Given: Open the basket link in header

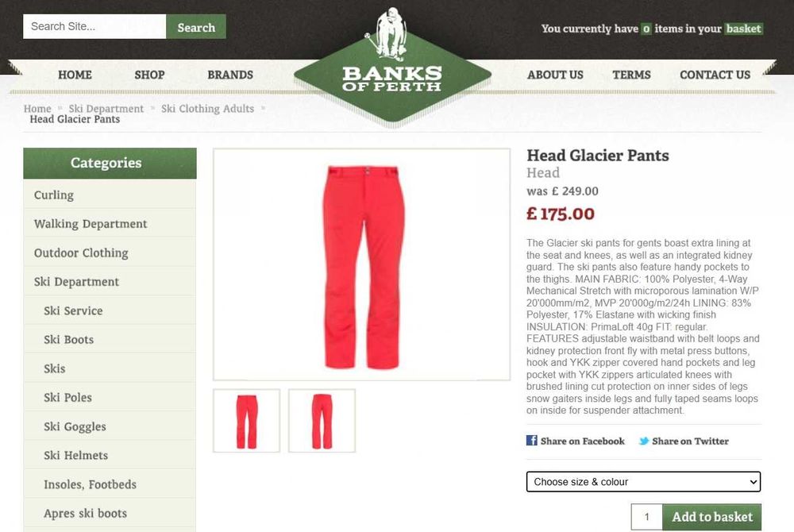Looking at the screenshot, I should 743,29.
